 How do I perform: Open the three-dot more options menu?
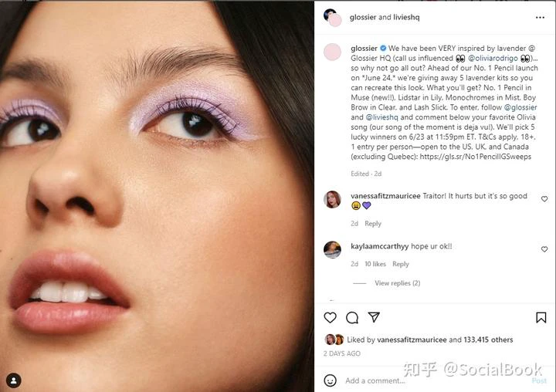(x=540, y=18)
